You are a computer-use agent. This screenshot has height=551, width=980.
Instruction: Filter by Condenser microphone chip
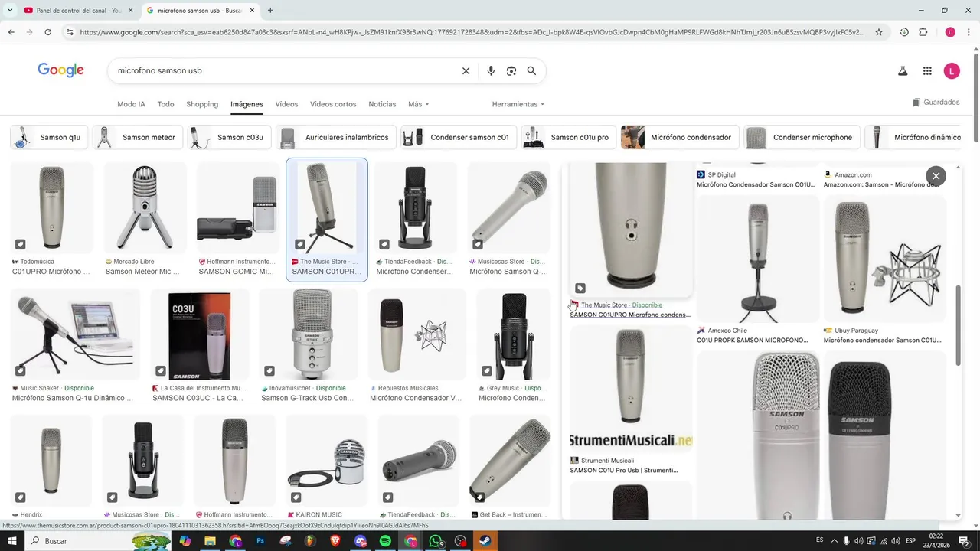(x=802, y=138)
